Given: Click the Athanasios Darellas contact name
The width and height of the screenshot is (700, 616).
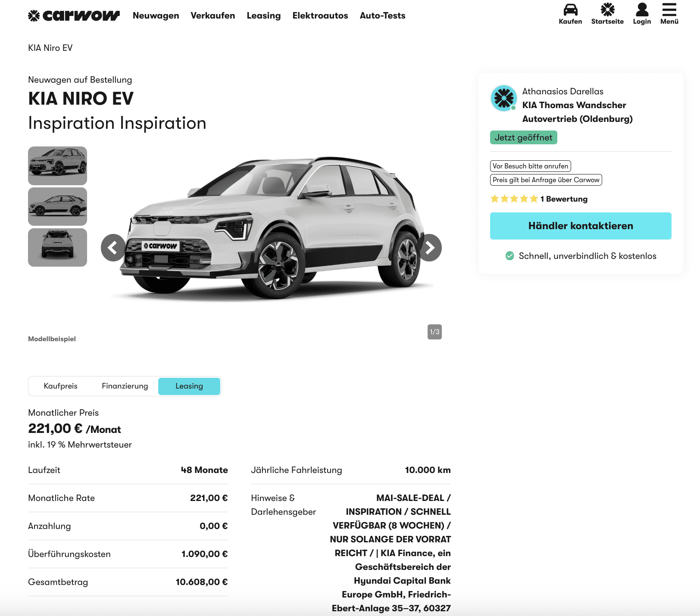Looking at the screenshot, I should tap(563, 91).
